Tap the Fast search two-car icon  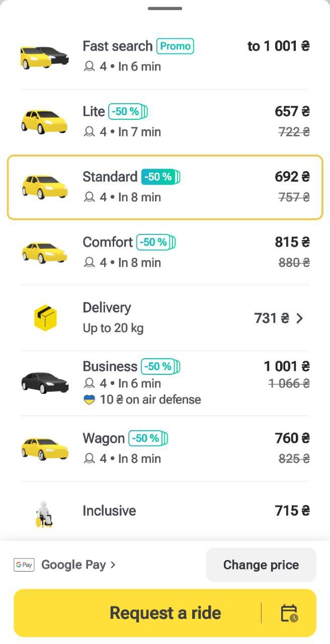44,56
